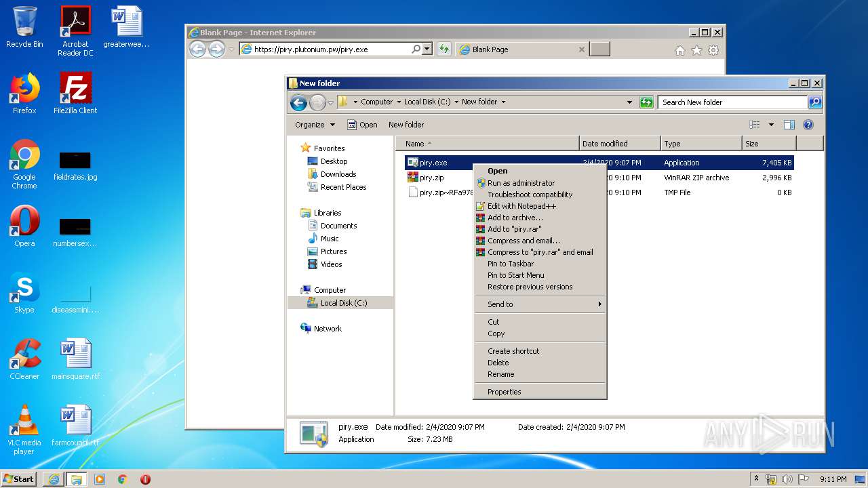Toggle the preview pane button
This screenshot has height=488, width=868.
click(789, 125)
